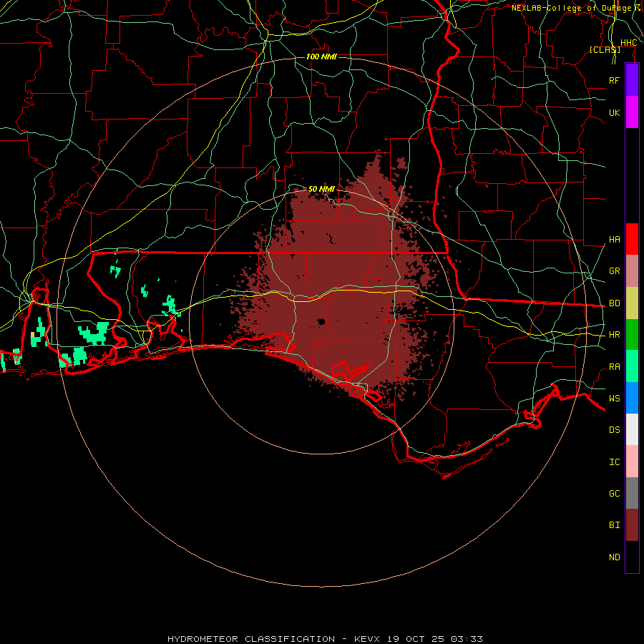Click the RA light green legend swatch
644x644 pixels.
632,366
